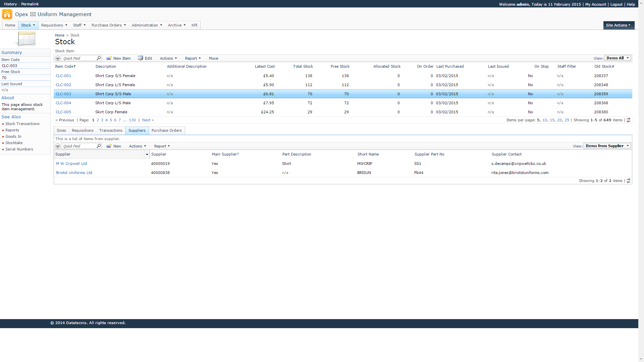Open the Site Actions menu
This screenshot has height=362, width=644.
click(x=619, y=25)
